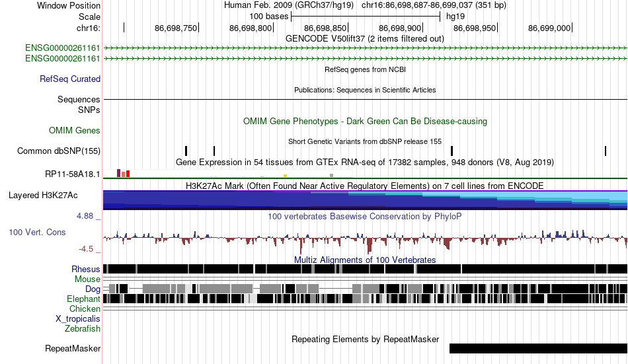Click the OMIM Gene Phenotypes title text
The image size is (628, 364).
click(366, 122)
